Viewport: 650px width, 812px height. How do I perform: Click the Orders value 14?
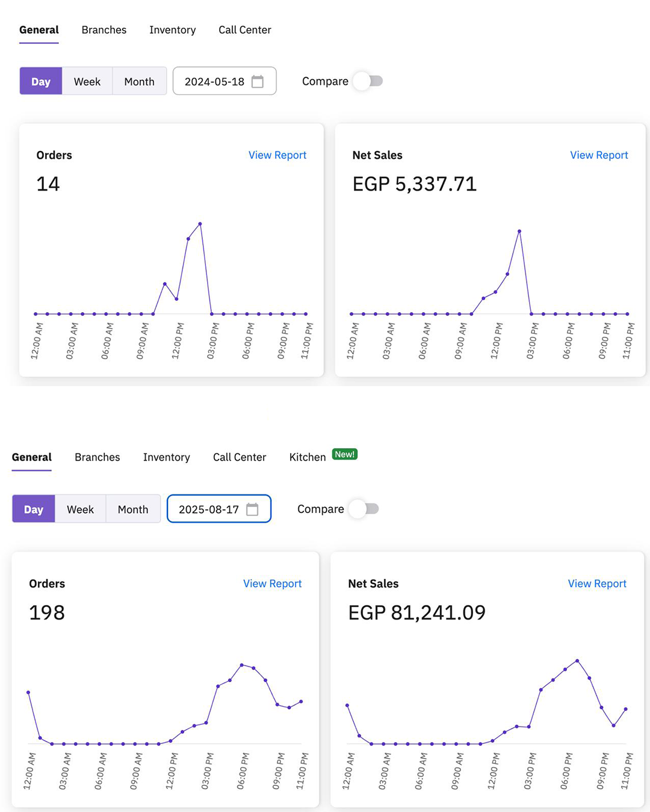[x=48, y=184]
